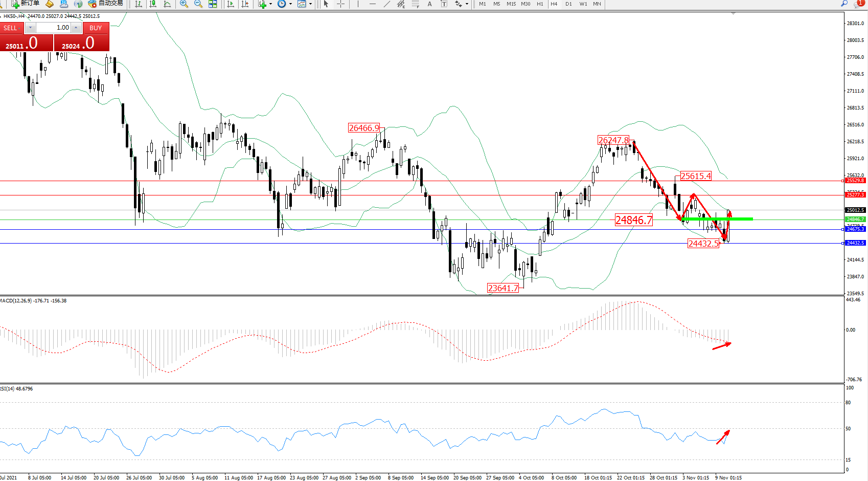The height and width of the screenshot is (481, 868).
Task: Increase lot volume with up arrow
Action: click(76, 28)
